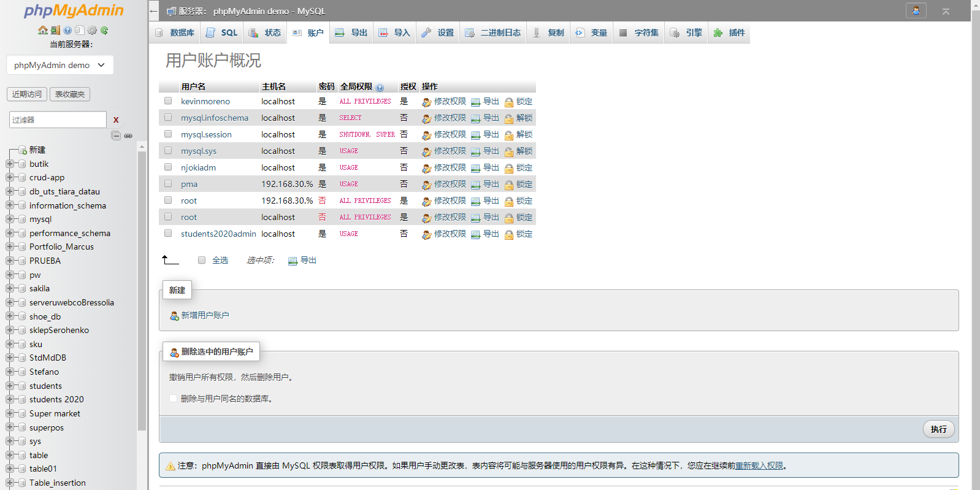Screen dimensions: 980x490
Task: Open the Plugins (插件) tab
Action: point(729,33)
